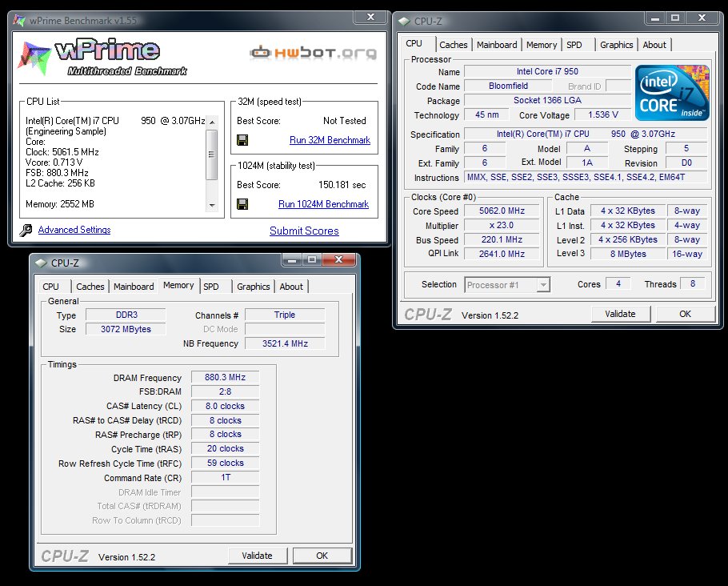The image size is (728, 586).
Task: Open About tab in CPU window
Action: (x=654, y=45)
